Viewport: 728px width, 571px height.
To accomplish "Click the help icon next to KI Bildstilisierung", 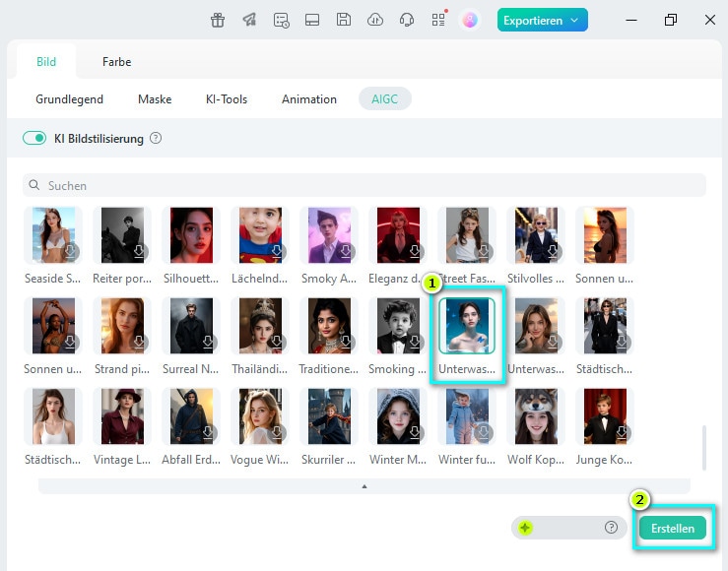I will (x=156, y=138).
